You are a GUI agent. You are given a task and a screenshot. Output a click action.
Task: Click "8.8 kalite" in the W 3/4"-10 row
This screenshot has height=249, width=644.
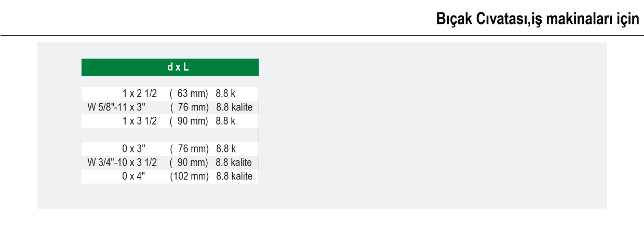point(234,162)
